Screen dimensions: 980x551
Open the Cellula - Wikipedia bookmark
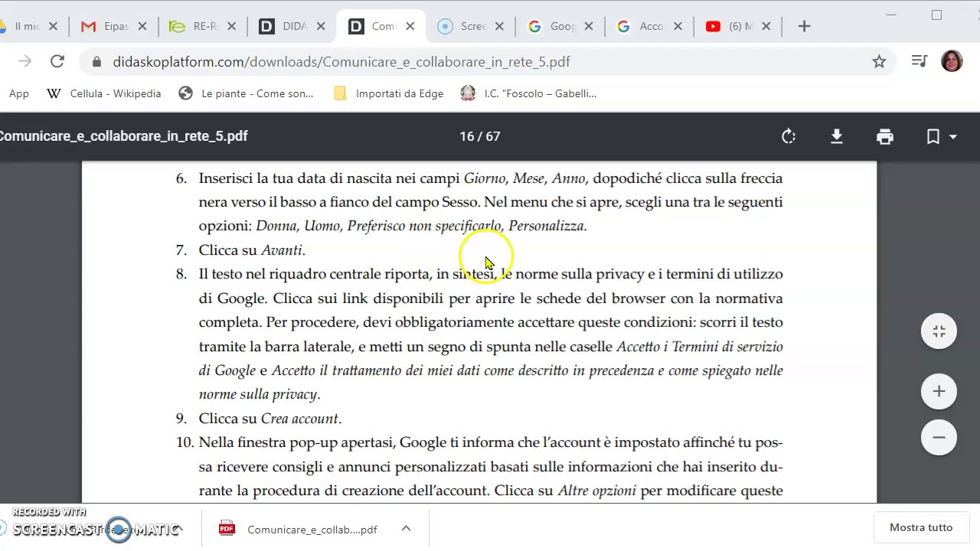tap(104, 93)
